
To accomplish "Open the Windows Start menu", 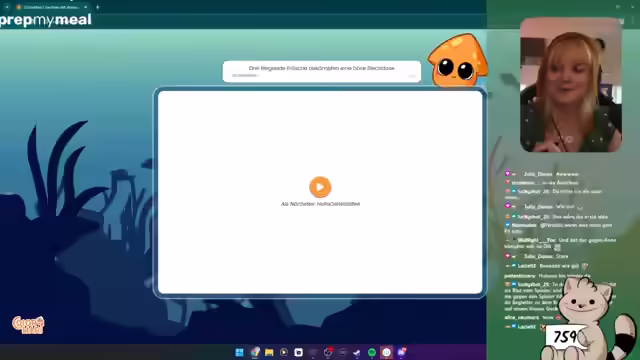I will pos(240,352).
